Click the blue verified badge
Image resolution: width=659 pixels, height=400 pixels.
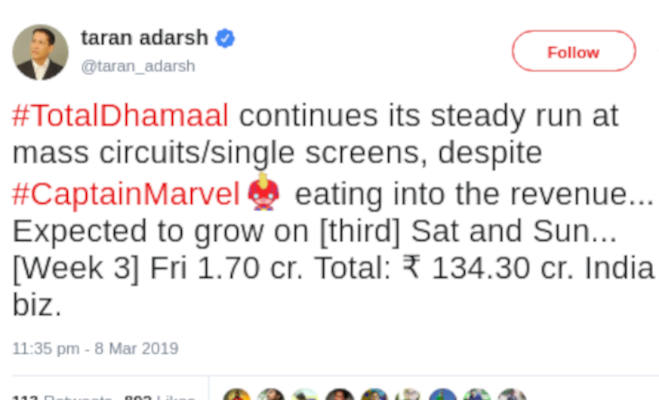226,39
